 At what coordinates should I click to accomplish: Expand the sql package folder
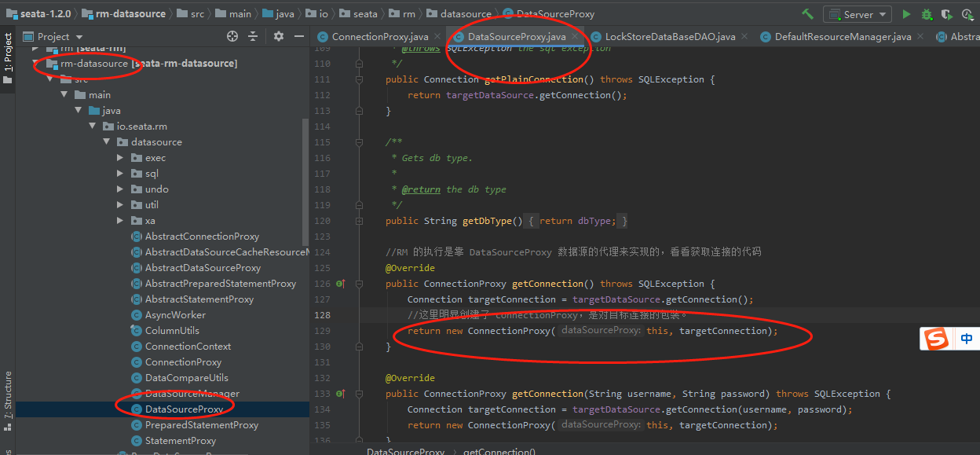click(x=120, y=173)
